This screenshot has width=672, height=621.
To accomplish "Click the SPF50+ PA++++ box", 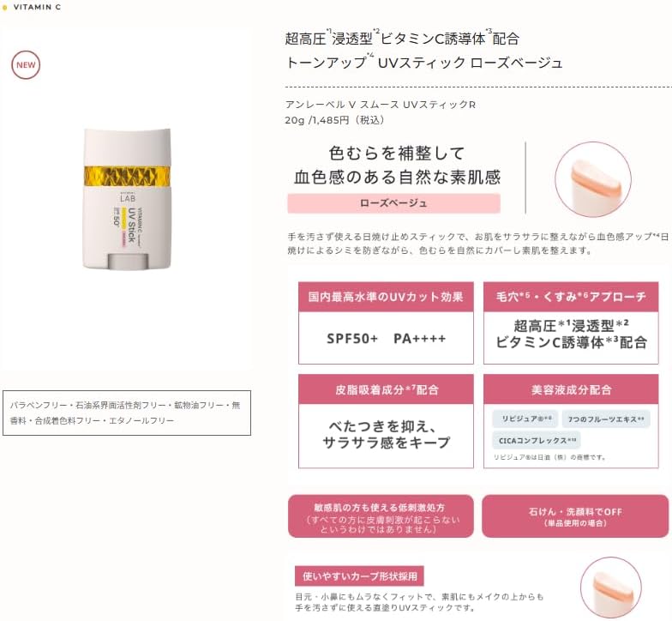I will coord(386,338).
